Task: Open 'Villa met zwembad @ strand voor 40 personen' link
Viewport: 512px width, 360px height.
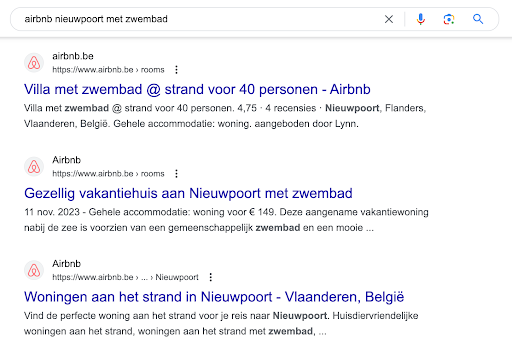Action: coord(197,89)
